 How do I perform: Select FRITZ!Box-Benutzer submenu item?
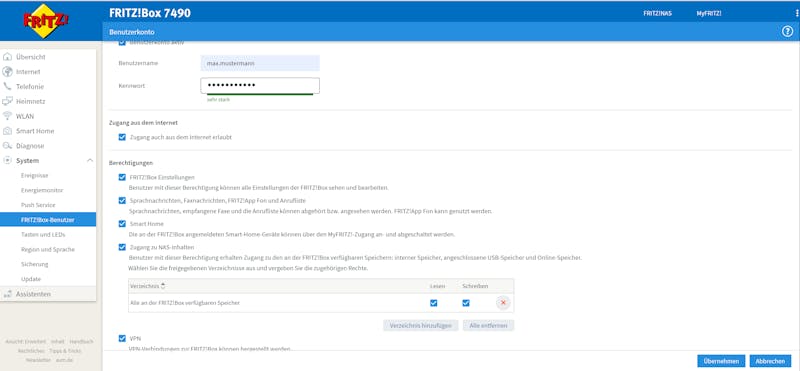click(48, 219)
